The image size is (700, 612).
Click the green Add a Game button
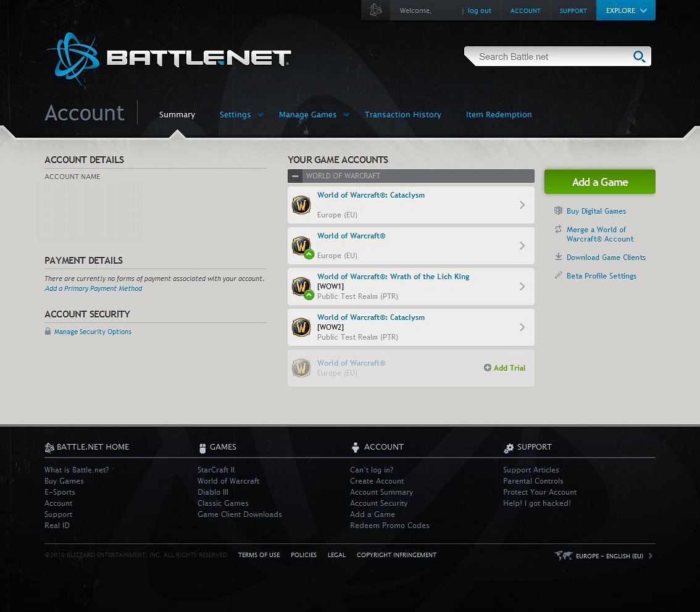click(599, 182)
